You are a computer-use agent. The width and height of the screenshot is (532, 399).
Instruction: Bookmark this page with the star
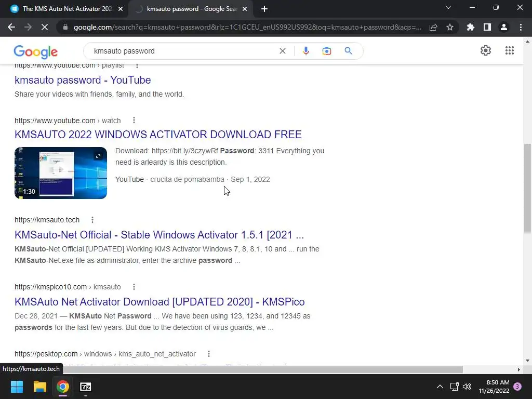(450, 27)
